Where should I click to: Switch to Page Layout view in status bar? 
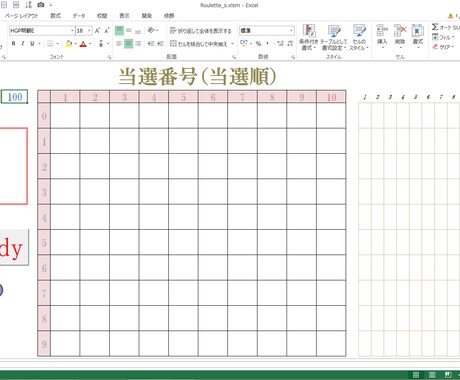pyautogui.click(x=432, y=375)
